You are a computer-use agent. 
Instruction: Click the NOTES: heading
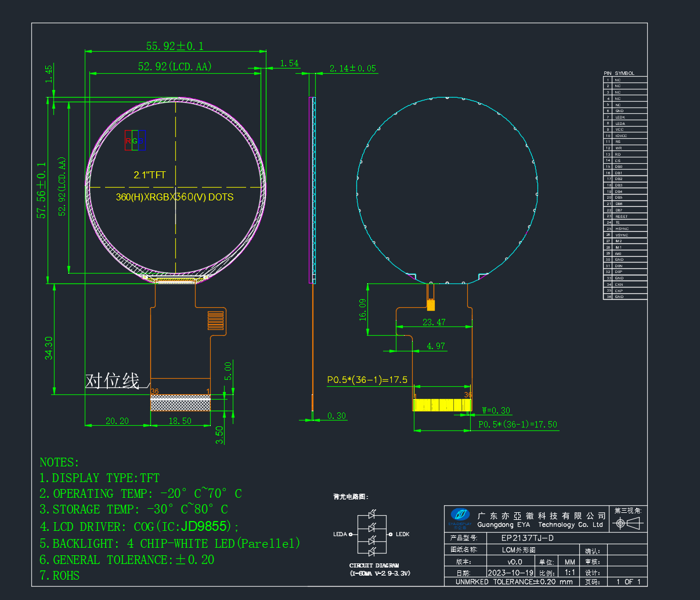pos(59,462)
